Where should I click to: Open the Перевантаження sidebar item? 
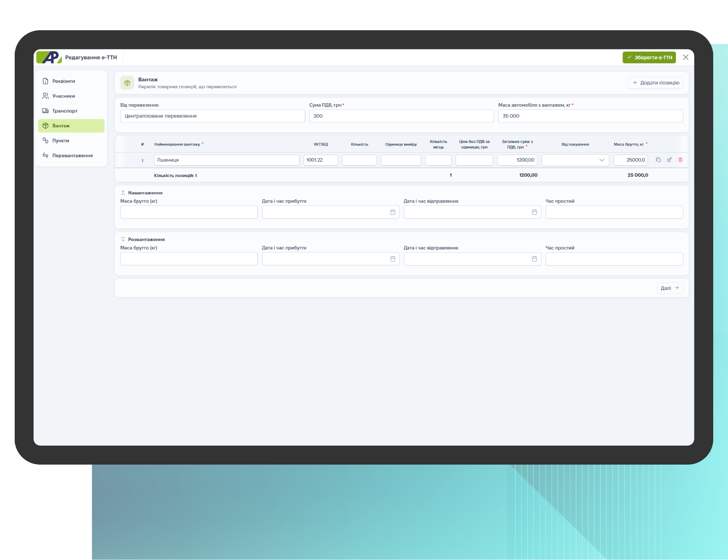tap(72, 156)
